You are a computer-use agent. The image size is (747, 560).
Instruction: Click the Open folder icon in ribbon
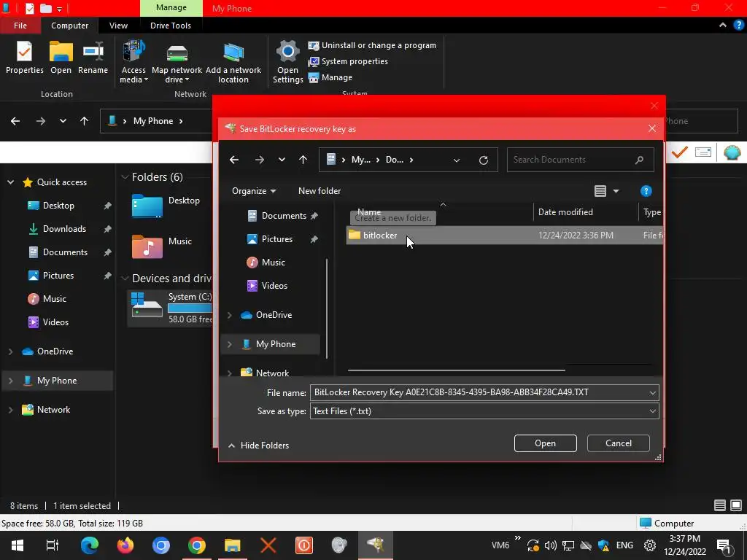(61, 58)
